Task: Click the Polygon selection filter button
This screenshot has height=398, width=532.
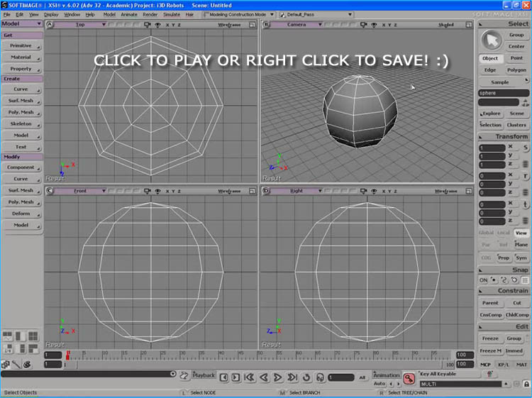Action: [516, 70]
